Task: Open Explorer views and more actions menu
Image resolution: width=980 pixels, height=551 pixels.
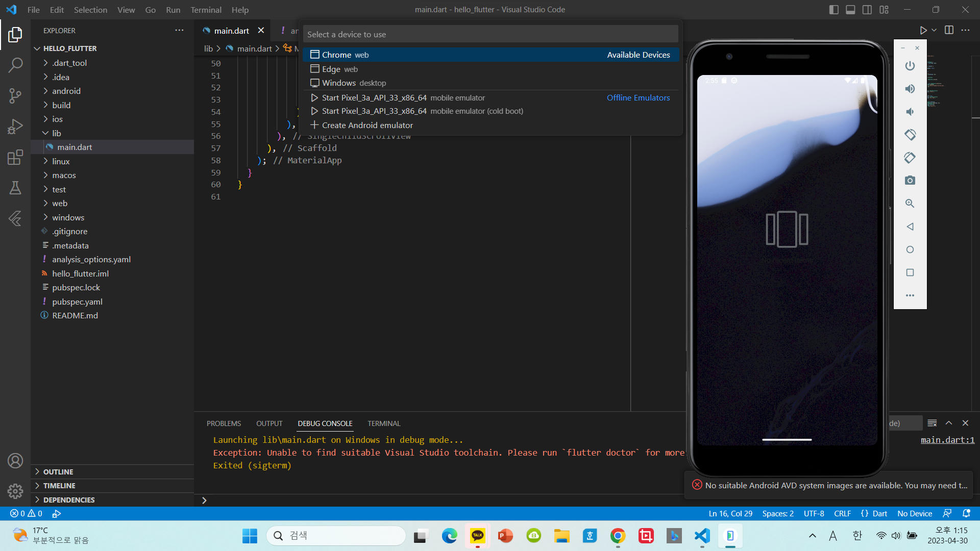Action: (179, 30)
